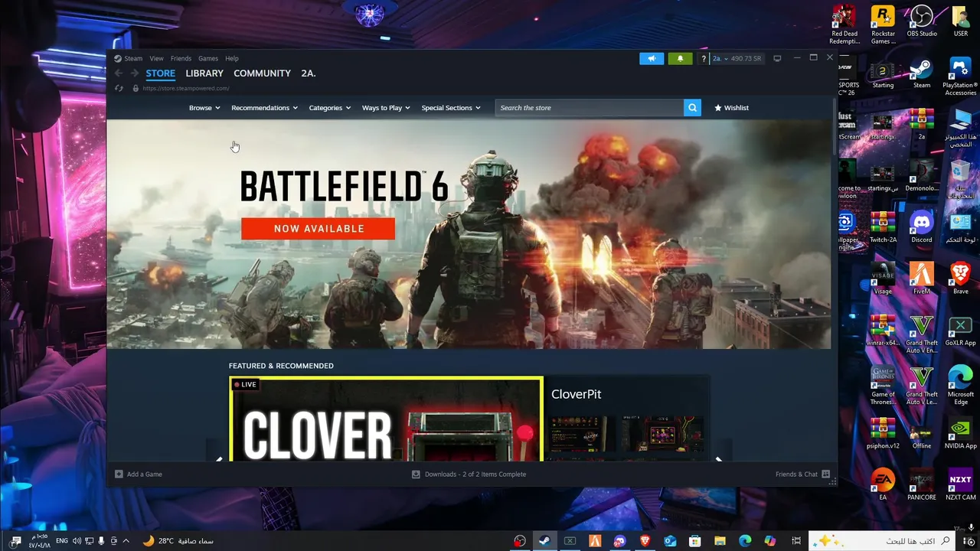The width and height of the screenshot is (980, 551).
Task: Open the Friends menu
Action: click(x=181, y=58)
